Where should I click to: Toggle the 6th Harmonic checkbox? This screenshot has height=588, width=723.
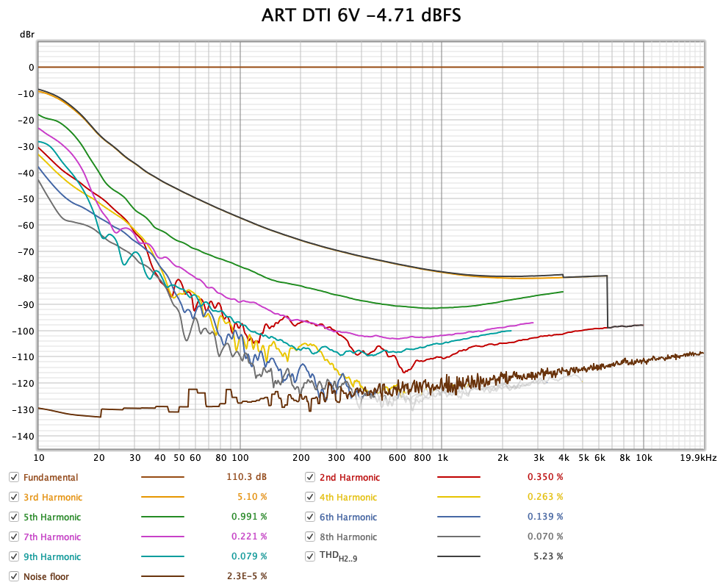pos(310,517)
